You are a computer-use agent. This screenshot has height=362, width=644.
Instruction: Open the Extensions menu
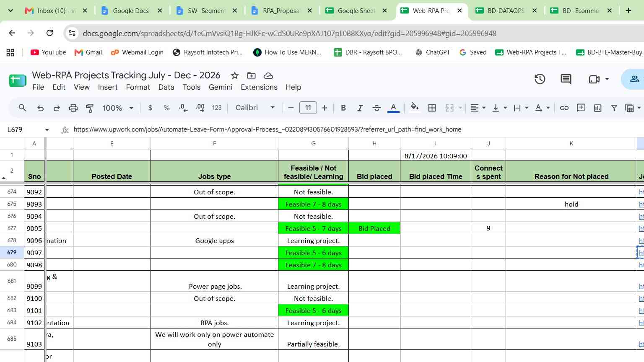tap(259, 87)
